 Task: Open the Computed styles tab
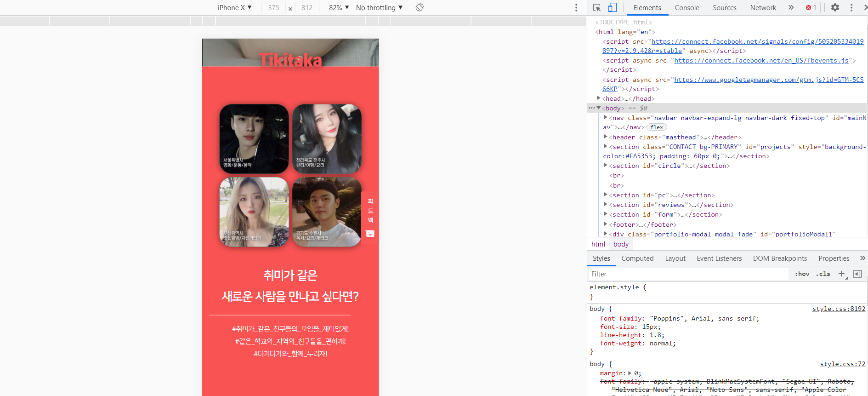(637, 258)
